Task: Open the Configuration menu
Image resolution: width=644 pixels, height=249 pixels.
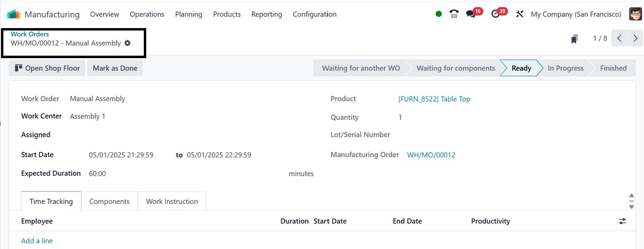Action: [314, 14]
